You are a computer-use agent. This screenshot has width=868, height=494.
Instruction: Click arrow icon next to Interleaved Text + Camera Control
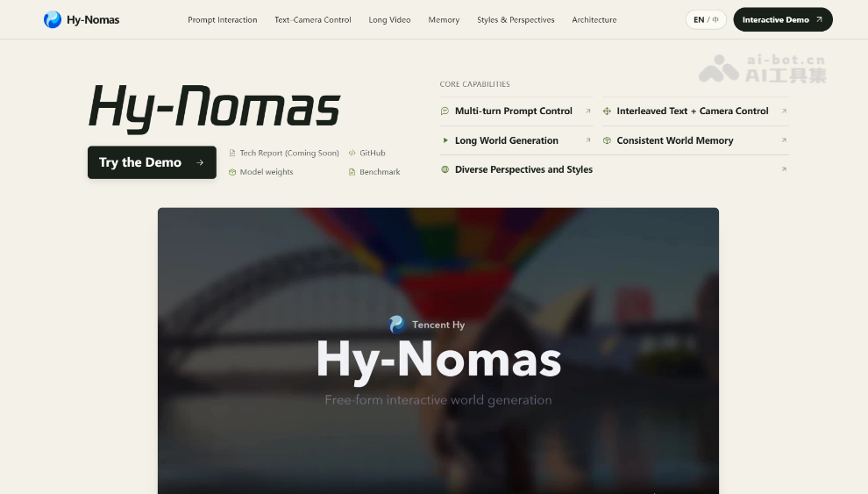tap(784, 111)
